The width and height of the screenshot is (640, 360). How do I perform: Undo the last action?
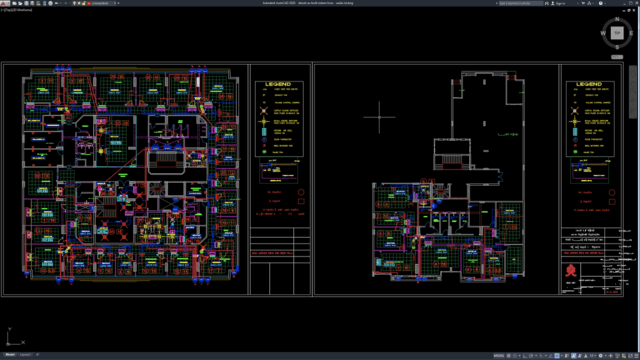coord(56,3)
